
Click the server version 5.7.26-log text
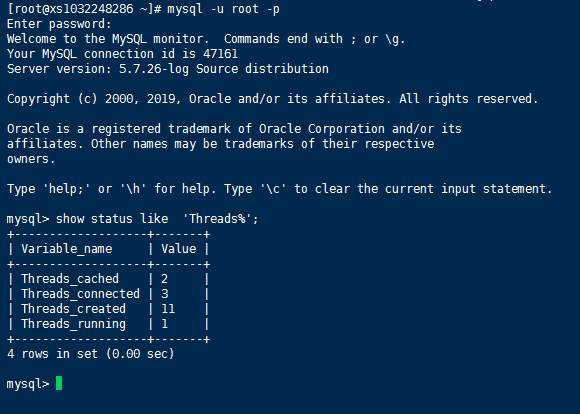tap(154, 69)
